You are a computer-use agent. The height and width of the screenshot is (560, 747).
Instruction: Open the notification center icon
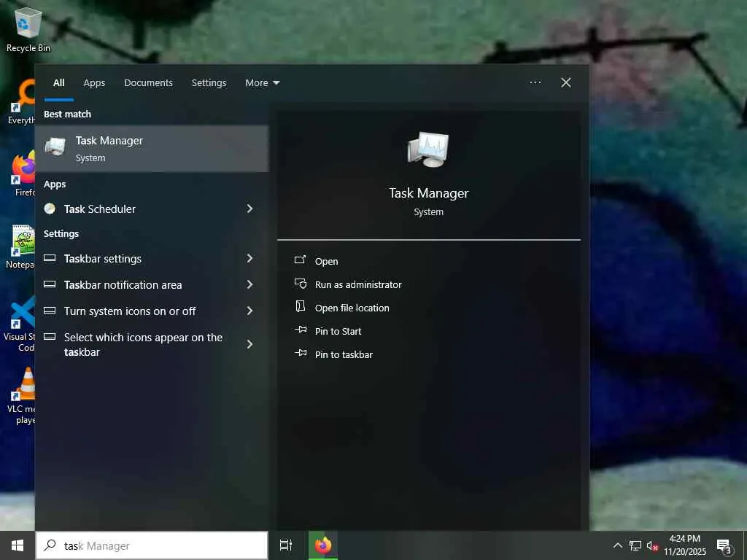pyautogui.click(x=724, y=545)
